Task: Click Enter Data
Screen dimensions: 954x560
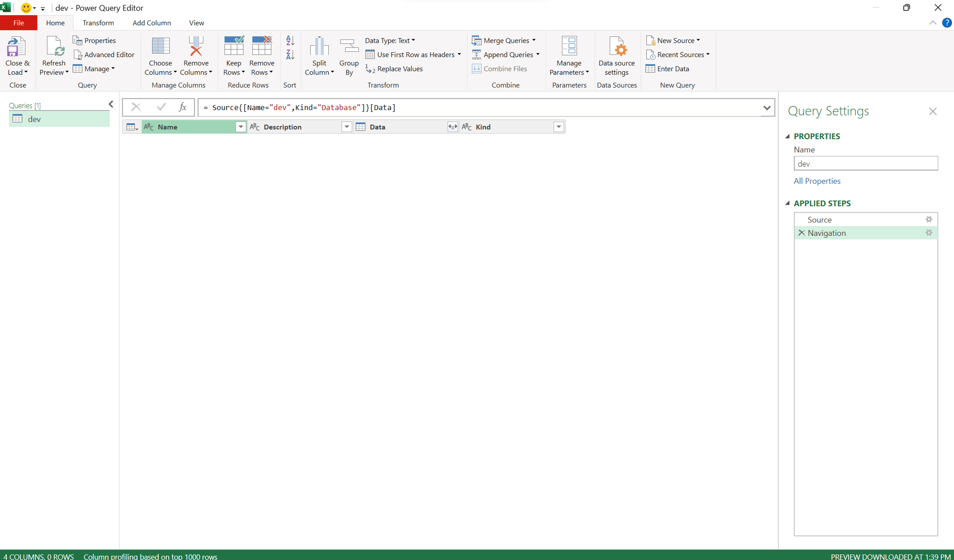Action: [x=667, y=69]
